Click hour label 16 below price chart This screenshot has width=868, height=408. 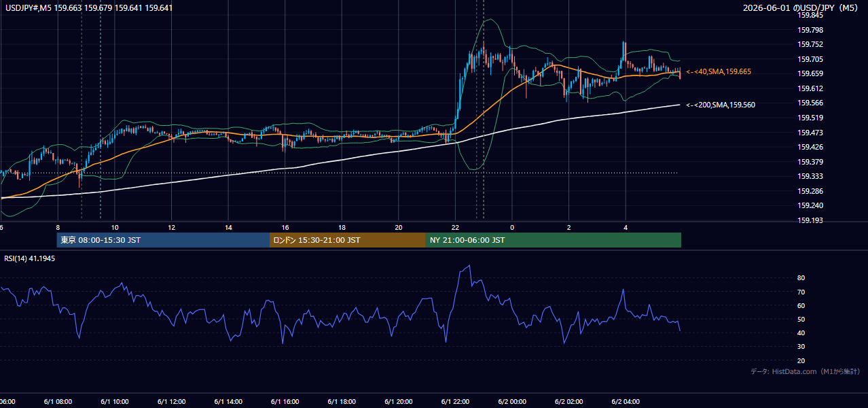coord(285,227)
